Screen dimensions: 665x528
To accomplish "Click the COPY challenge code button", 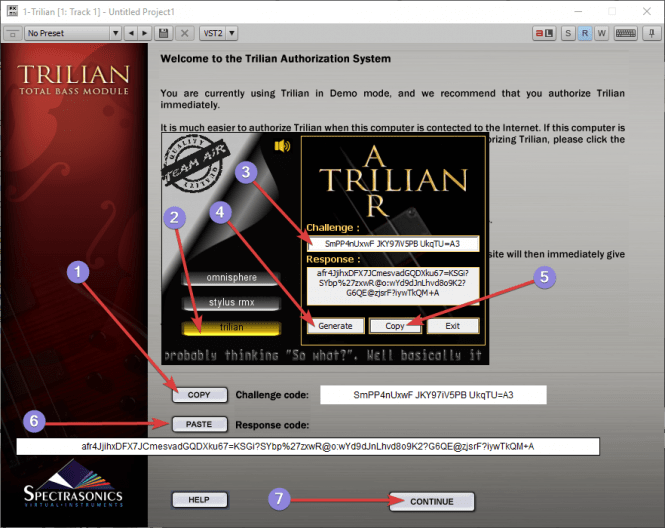I will [199, 395].
